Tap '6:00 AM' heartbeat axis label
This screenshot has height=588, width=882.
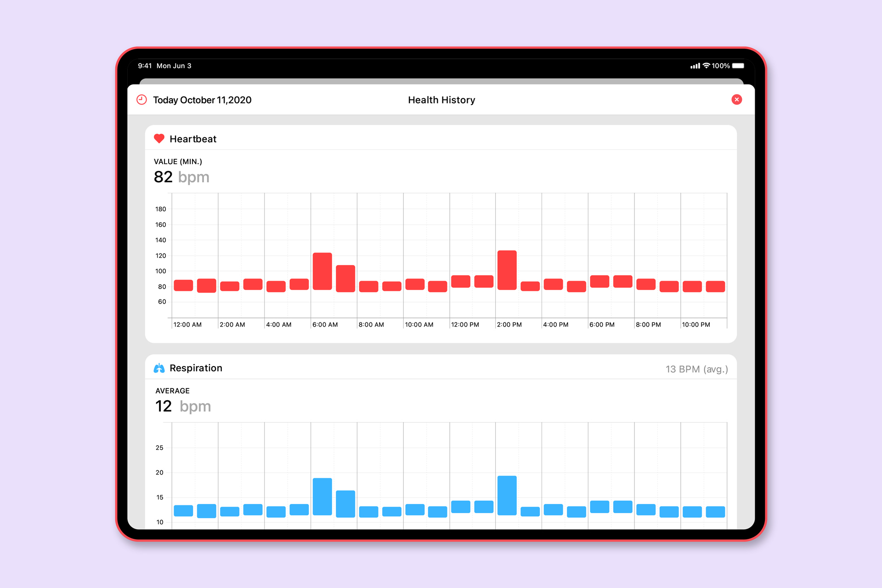coord(325,325)
